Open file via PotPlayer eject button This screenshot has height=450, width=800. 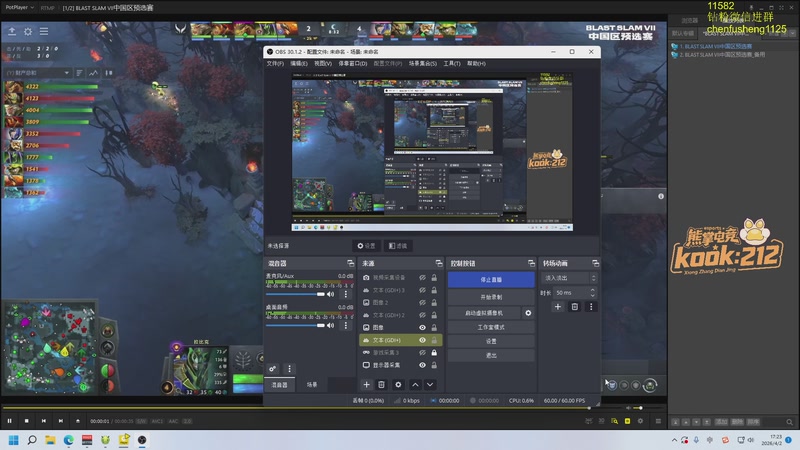coord(78,421)
